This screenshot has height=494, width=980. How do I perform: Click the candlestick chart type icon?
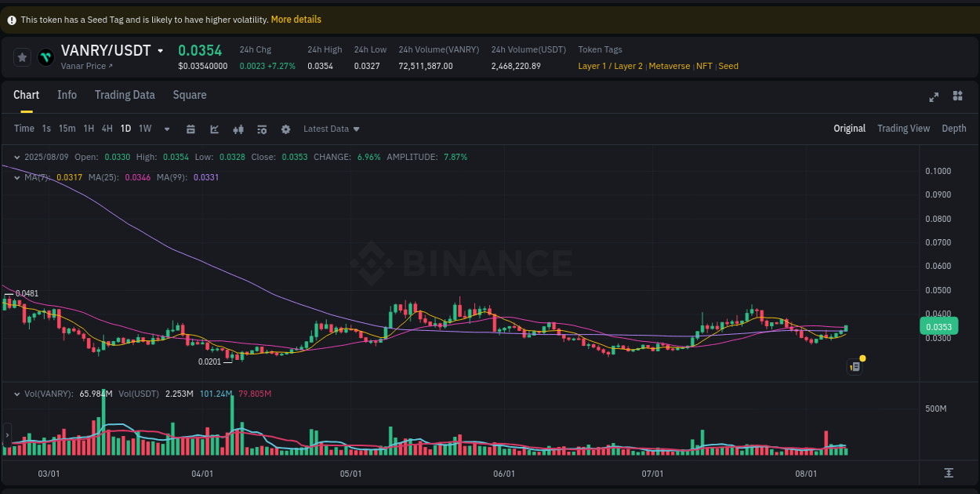(238, 129)
